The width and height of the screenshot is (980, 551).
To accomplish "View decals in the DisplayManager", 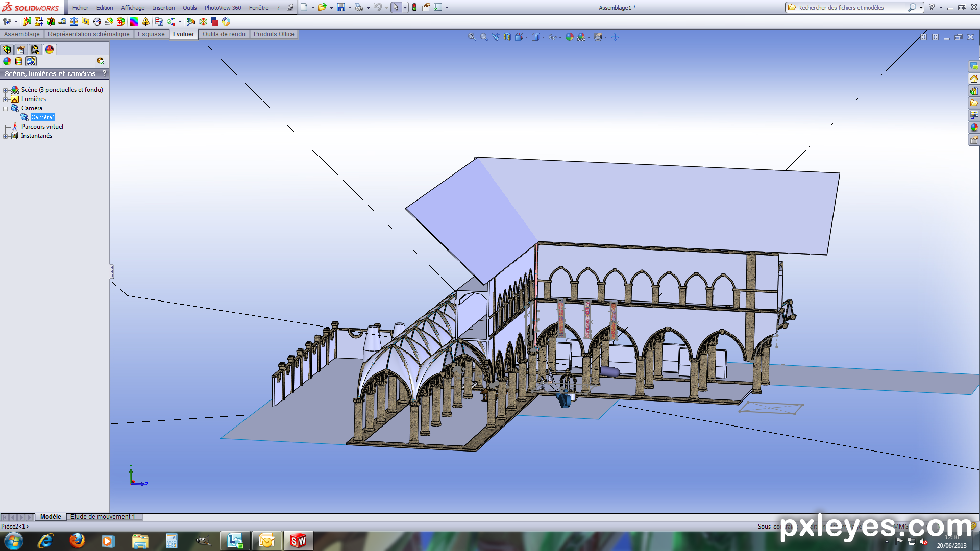I will tap(19, 61).
